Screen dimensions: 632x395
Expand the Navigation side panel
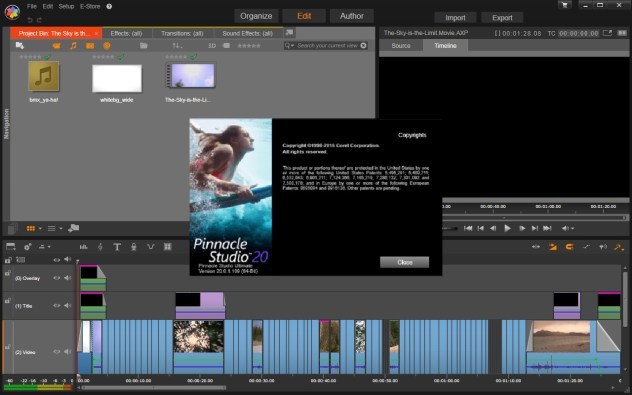[6, 124]
